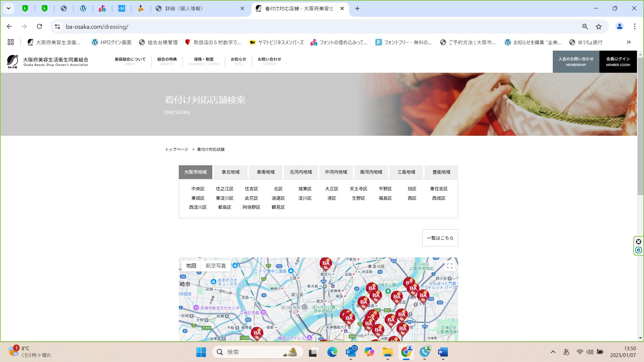Open the Chrome profile avatar icon
This screenshot has height=362, width=644.
coord(619,26)
